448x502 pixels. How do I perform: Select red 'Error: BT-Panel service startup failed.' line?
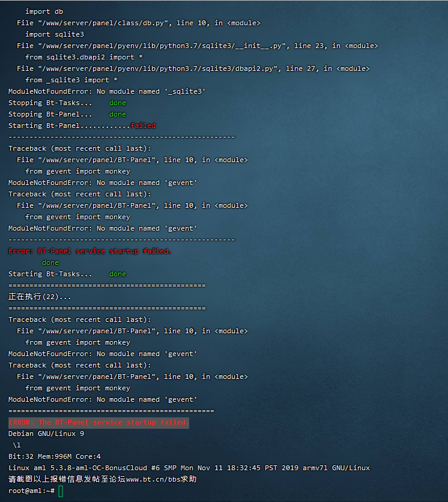90,251
